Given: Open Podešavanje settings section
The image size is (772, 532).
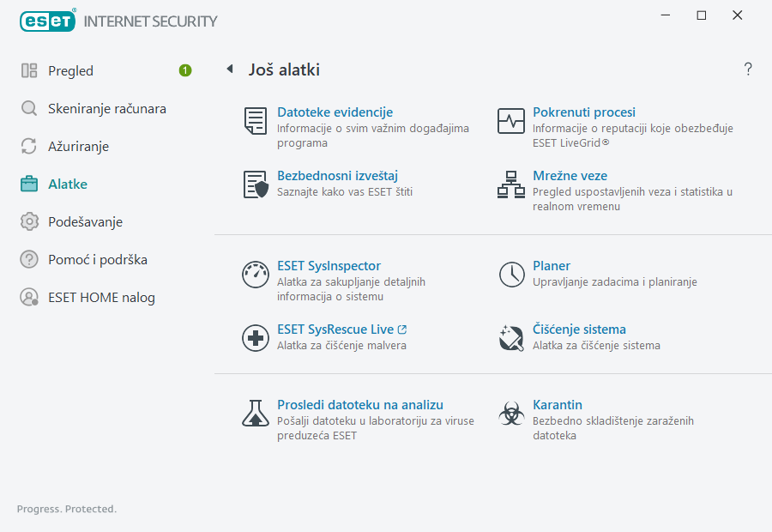Looking at the screenshot, I should (x=85, y=222).
